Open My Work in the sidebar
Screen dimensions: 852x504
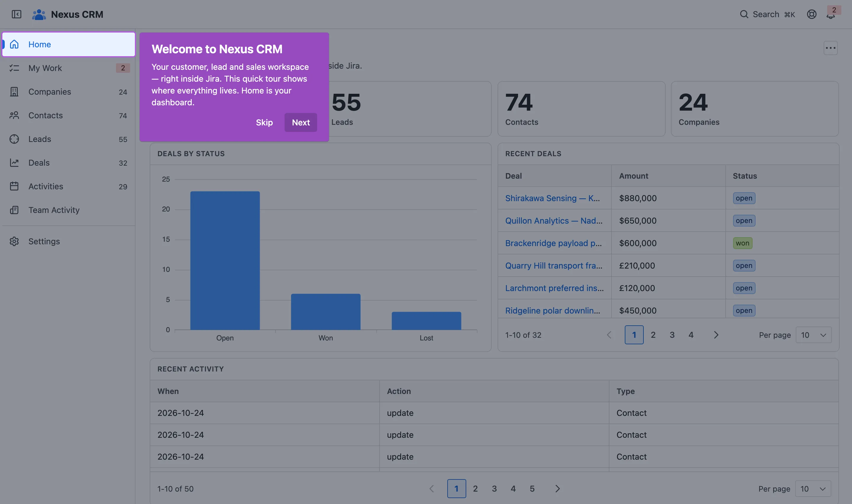(x=69, y=68)
